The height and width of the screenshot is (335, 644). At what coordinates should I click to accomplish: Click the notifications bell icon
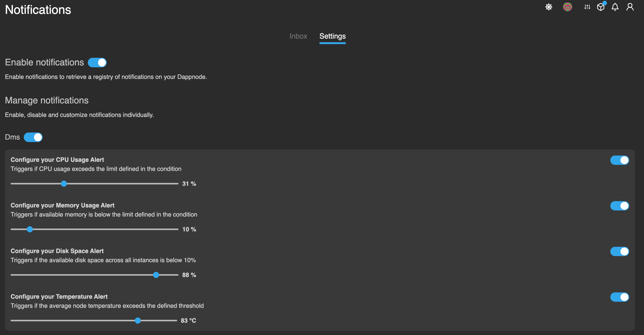tap(615, 7)
